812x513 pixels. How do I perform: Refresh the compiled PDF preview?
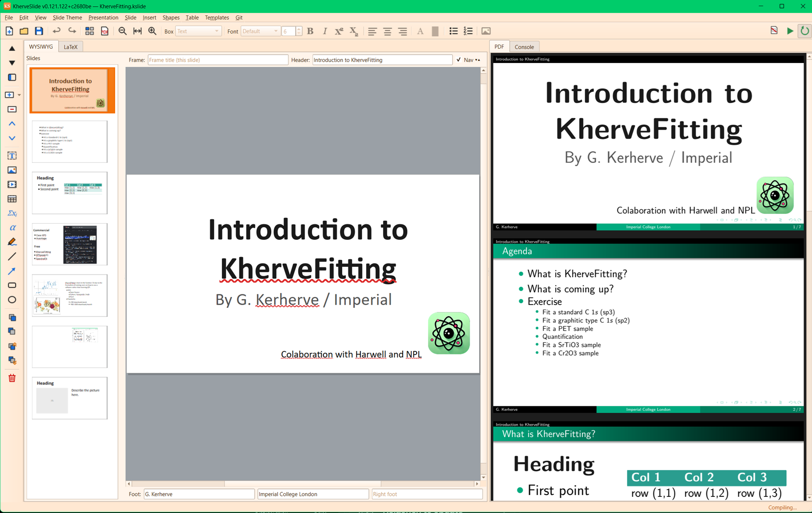804,31
